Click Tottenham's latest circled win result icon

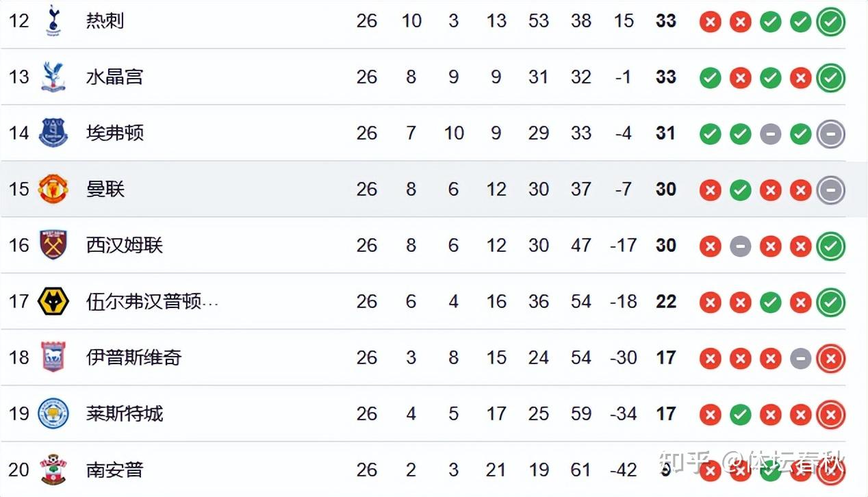click(x=831, y=22)
